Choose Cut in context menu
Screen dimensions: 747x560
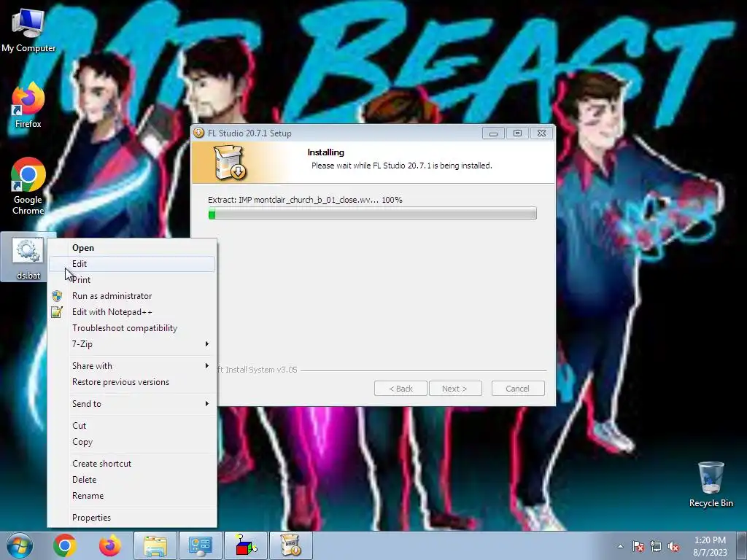pos(132,426)
